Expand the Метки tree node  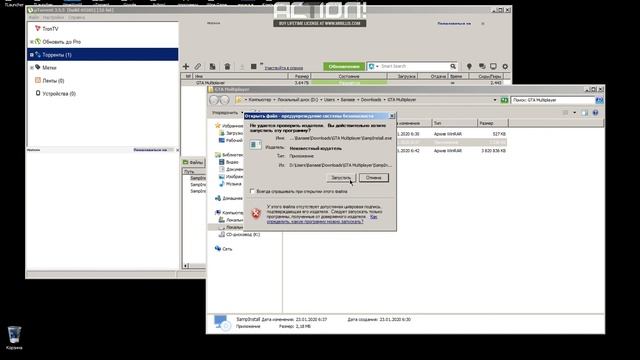point(31,68)
